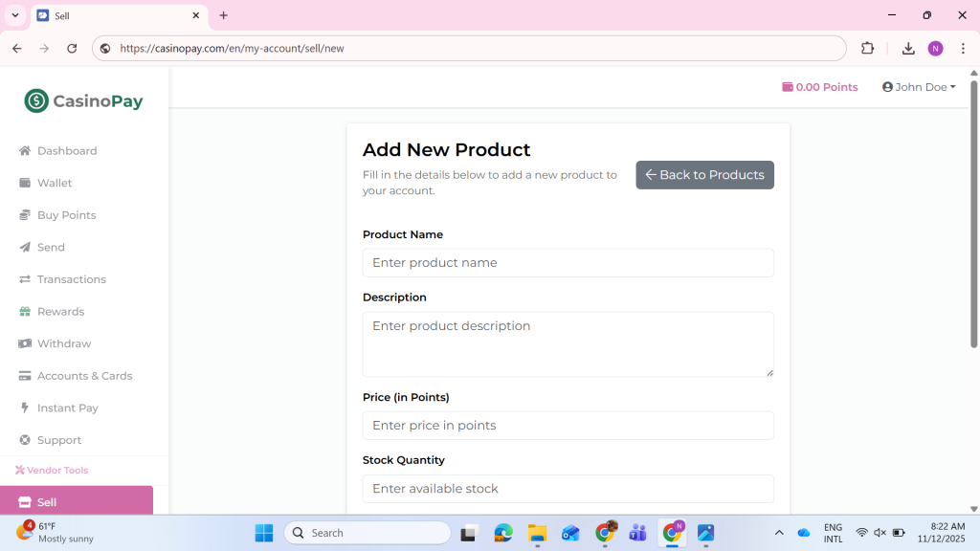Click the Back to Products button
Viewport: 980px width, 551px height.
point(704,174)
